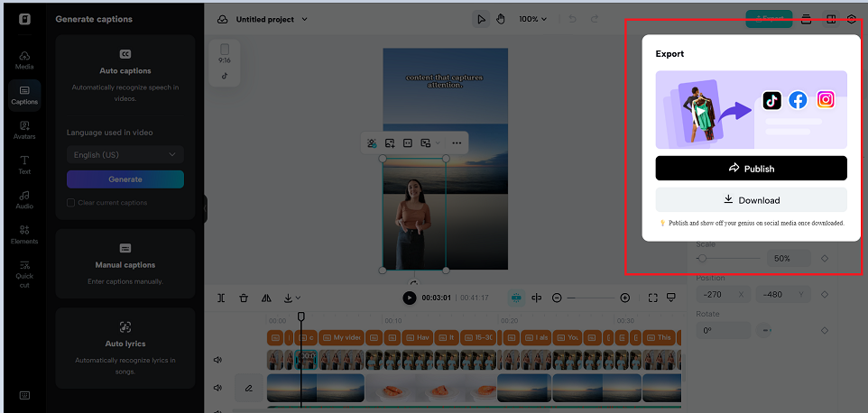
Task: Open the three-dots more options menu
Action: pyautogui.click(x=457, y=143)
